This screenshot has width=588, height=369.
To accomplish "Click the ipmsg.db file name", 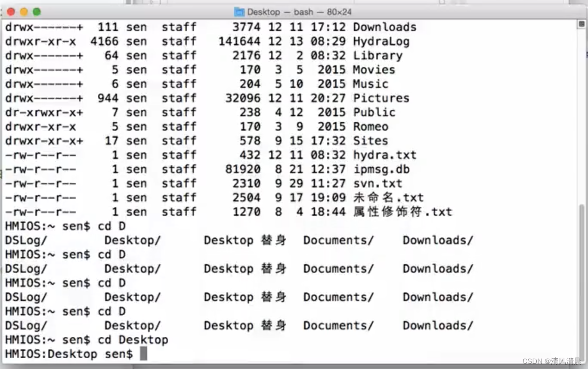I will (381, 169).
